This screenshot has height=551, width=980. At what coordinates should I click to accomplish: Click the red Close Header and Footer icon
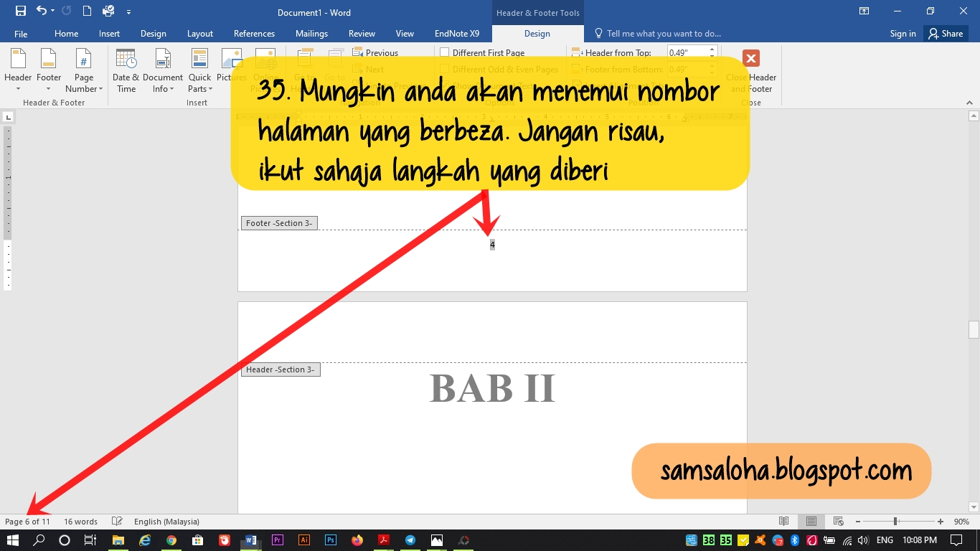pyautogui.click(x=751, y=58)
